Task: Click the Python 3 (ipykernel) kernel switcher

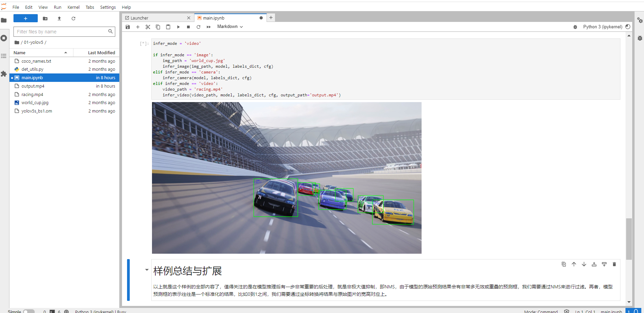Action: (603, 27)
